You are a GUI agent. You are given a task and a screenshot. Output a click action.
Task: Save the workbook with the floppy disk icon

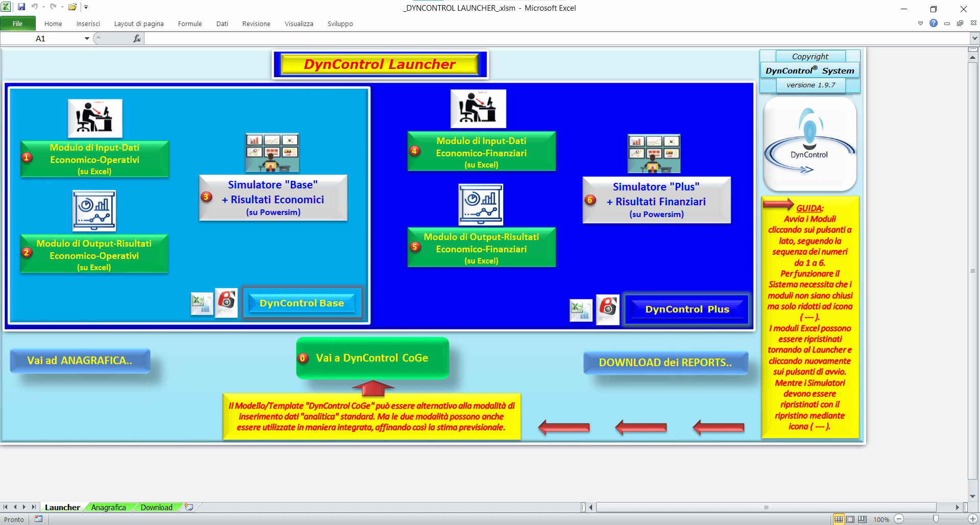pyautogui.click(x=21, y=7)
